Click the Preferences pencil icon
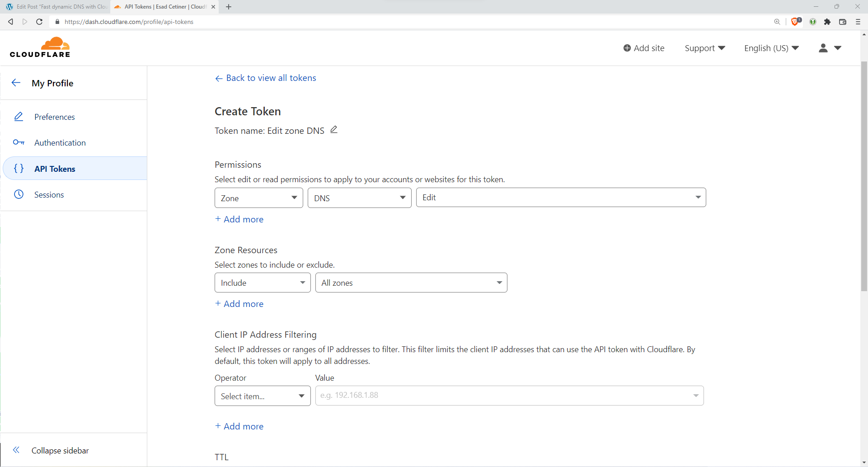Screen dimensions: 868x467 coord(19,117)
